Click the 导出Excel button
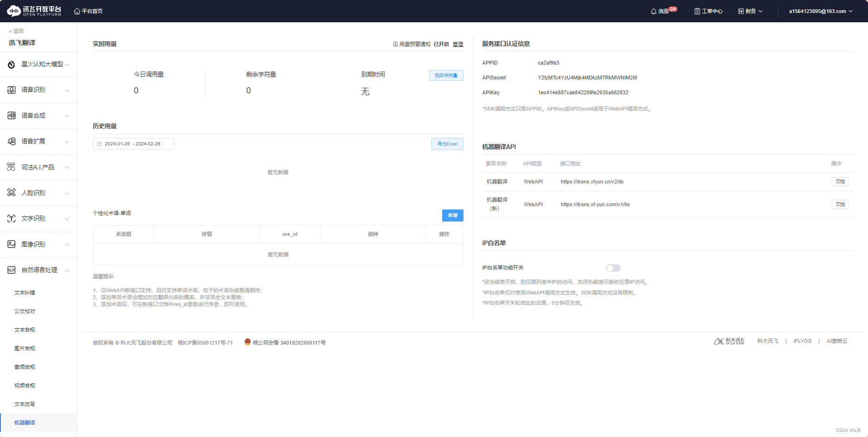868x437 pixels. coord(447,144)
